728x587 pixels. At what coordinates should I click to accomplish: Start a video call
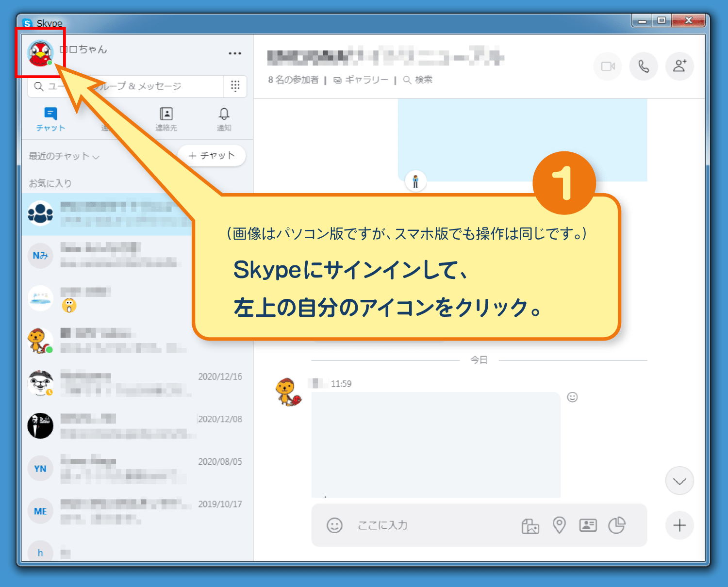608,66
